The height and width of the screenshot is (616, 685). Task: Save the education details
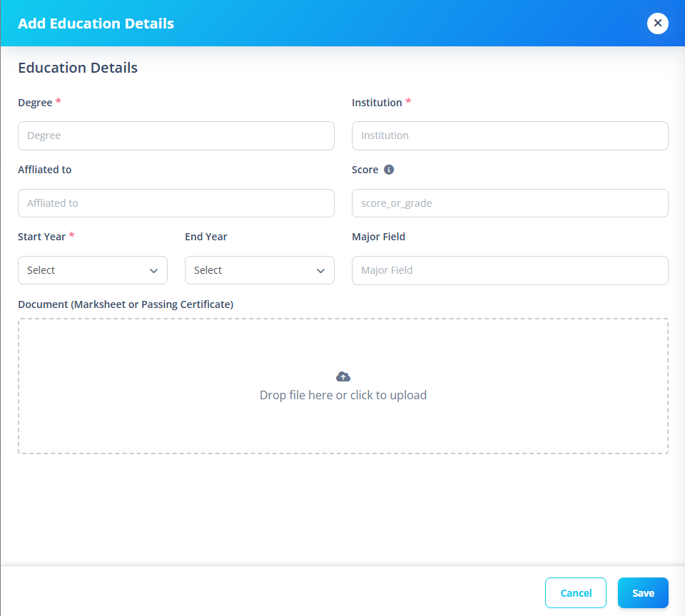pos(643,592)
